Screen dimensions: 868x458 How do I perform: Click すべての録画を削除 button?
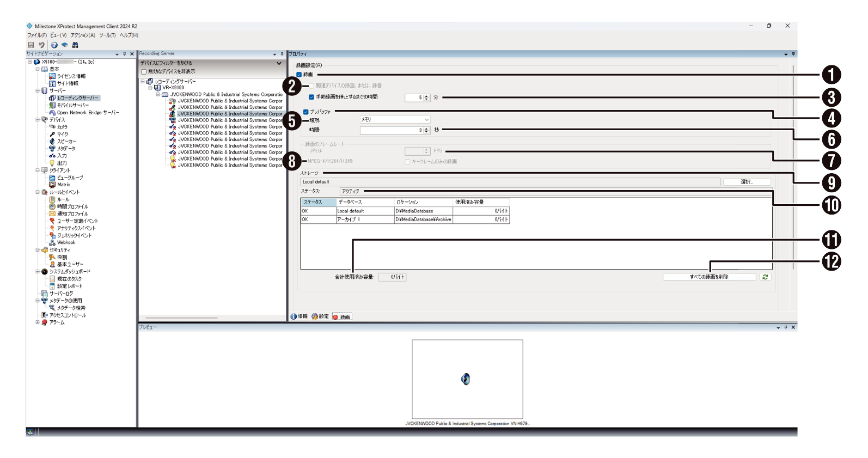pyautogui.click(x=709, y=277)
